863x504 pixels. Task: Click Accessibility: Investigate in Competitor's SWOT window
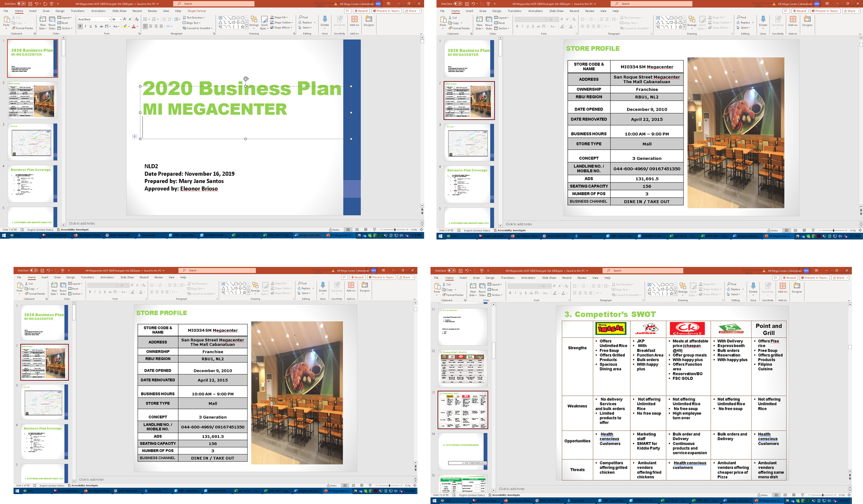click(x=503, y=495)
